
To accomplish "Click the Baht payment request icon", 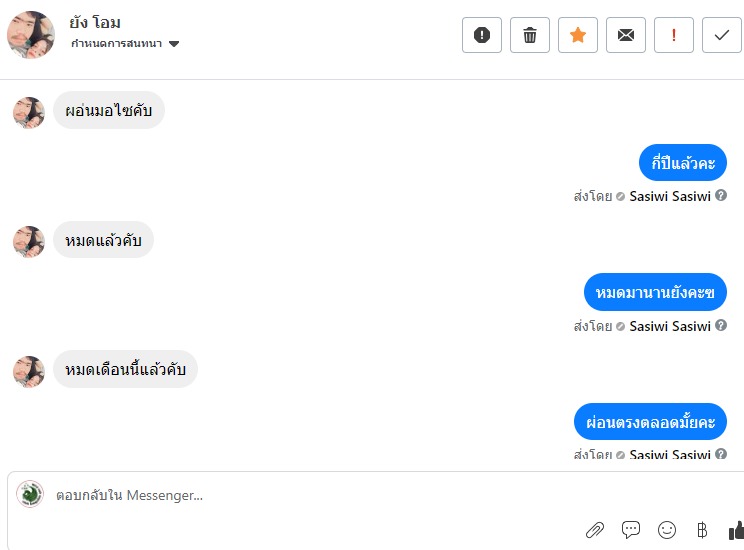I will point(702,529).
